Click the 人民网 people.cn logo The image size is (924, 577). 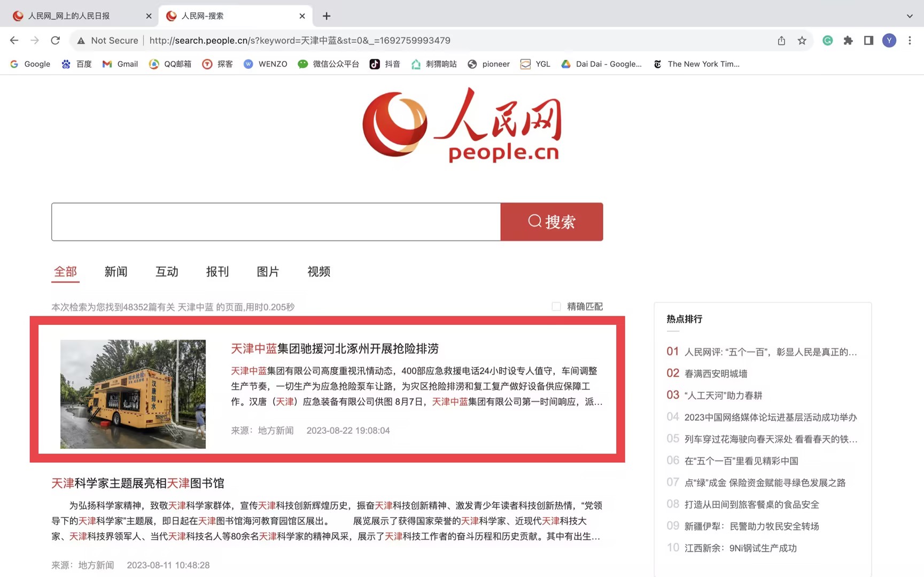tap(462, 126)
